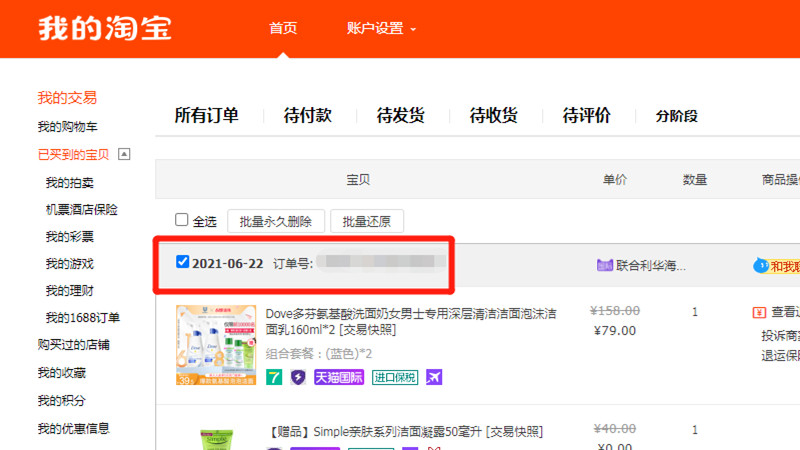Open 我的彩票 in the sidebar
This screenshot has width=800, height=450.
coord(69,237)
